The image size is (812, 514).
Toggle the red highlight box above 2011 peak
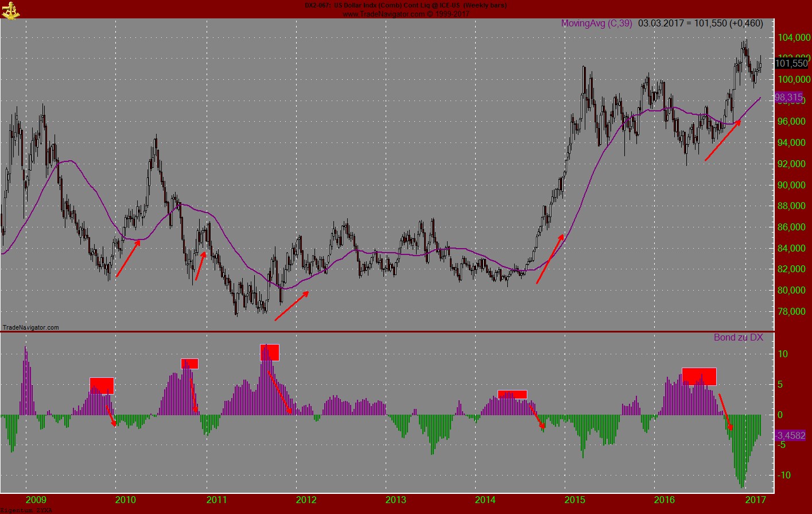(x=270, y=351)
